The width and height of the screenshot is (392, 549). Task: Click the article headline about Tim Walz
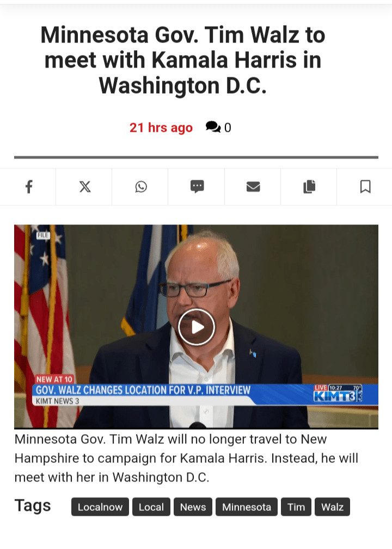point(183,60)
